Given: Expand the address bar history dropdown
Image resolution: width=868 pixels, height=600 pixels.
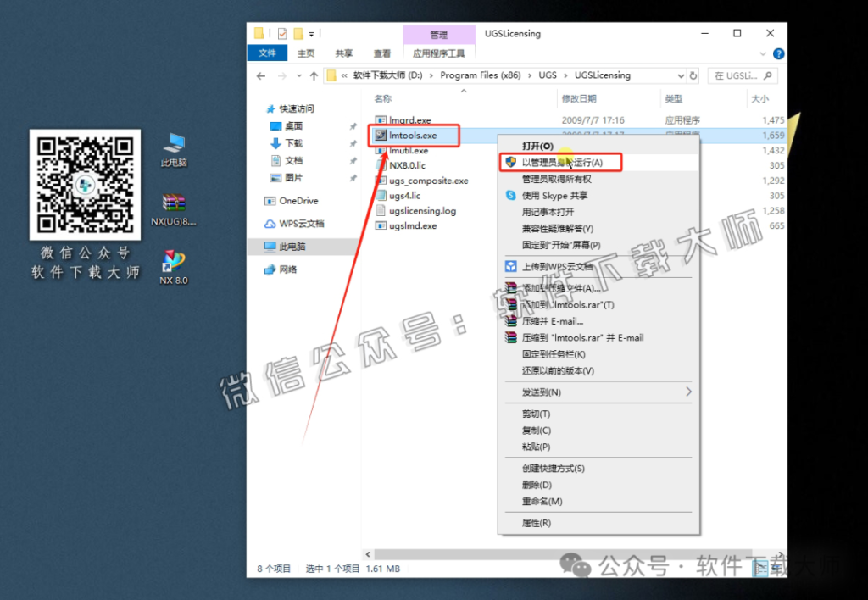Looking at the screenshot, I should [x=680, y=75].
